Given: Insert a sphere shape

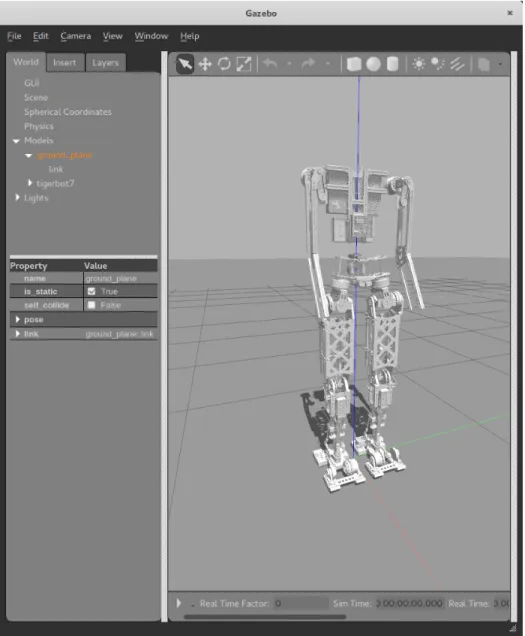Looking at the screenshot, I should 373,64.
